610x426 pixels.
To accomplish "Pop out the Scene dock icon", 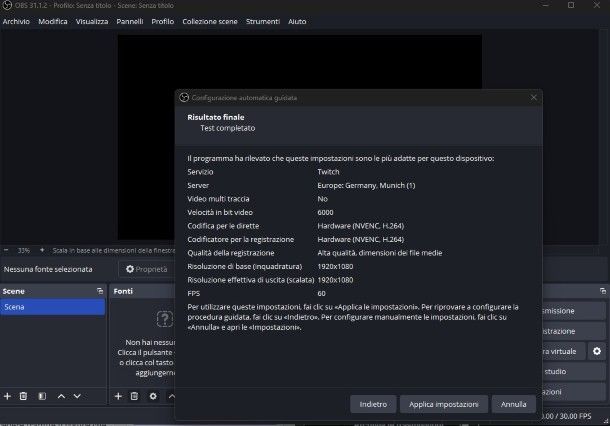I will [100, 291].
